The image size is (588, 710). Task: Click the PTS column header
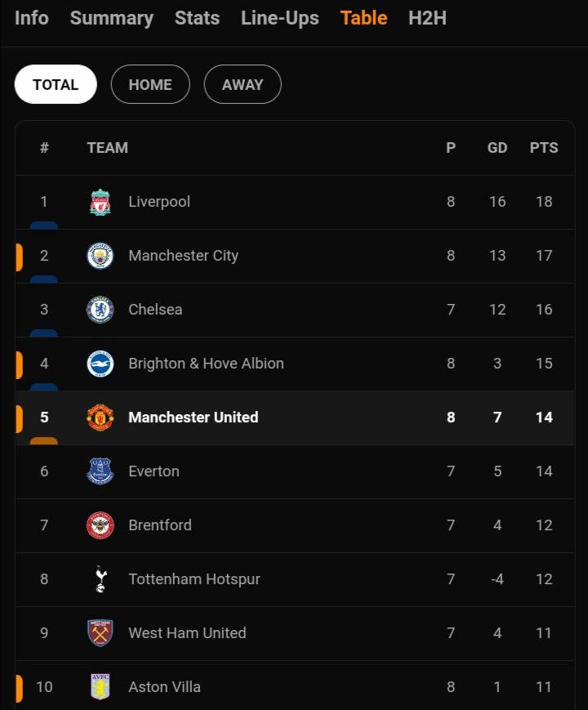point(544,148)
